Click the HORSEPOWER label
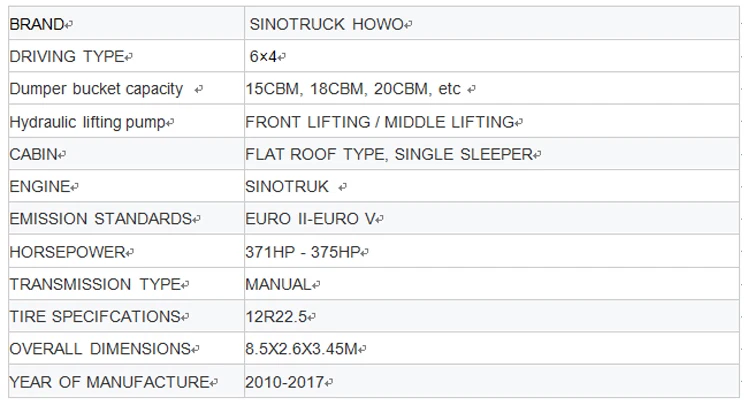 (66, 252)
